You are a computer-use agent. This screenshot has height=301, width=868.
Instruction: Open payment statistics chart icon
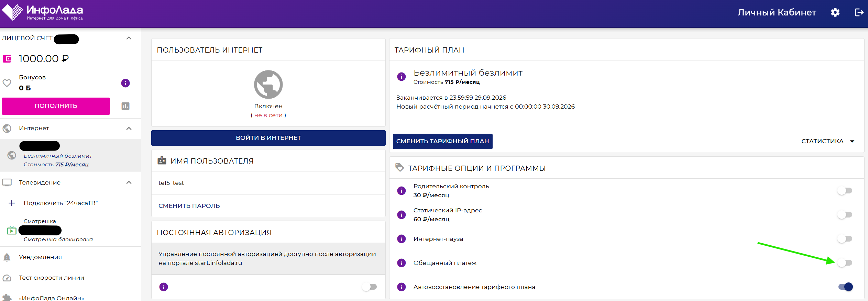tap(125, 106)
